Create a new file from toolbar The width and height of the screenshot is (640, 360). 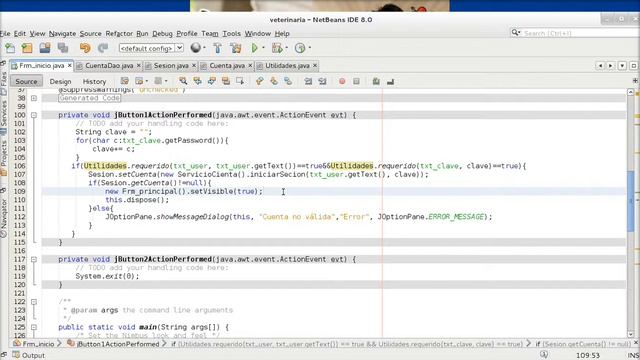[10, 48]
